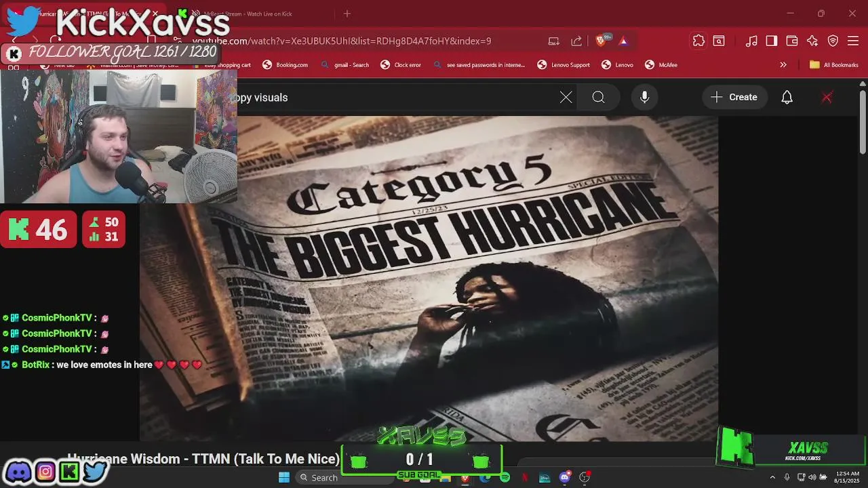Open the McAfee bookmark
Image resolution: width=868 pixels, height=488 pixels.
tap(660, 65)
